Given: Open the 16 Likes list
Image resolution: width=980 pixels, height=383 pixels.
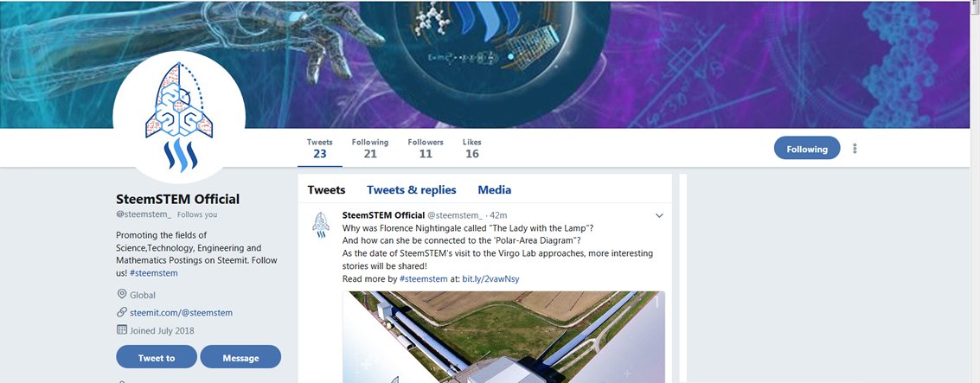Looking at the screenshot, I should (472, 148).
